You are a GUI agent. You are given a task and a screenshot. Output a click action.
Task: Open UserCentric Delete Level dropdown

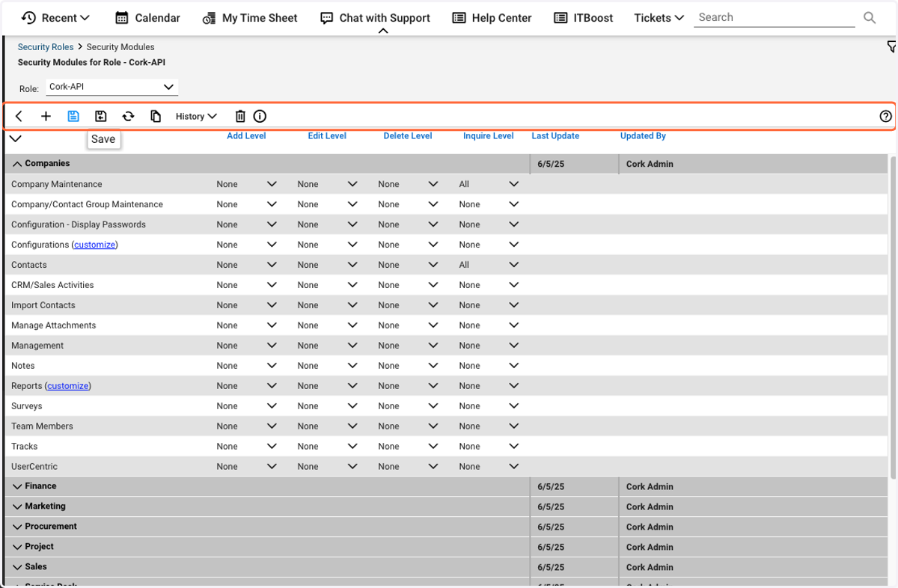coord(409,467)
